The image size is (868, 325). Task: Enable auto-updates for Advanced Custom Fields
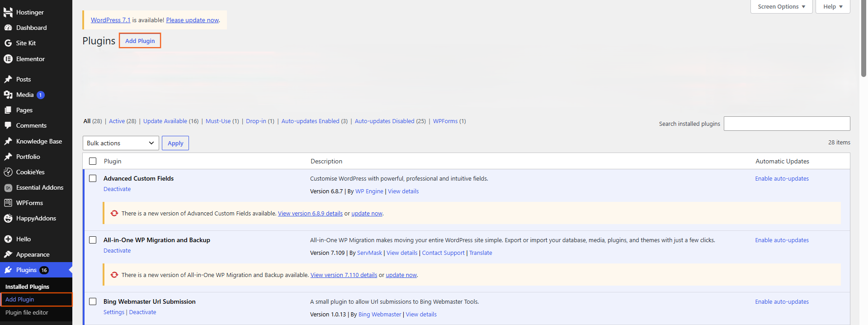point(782,178)
